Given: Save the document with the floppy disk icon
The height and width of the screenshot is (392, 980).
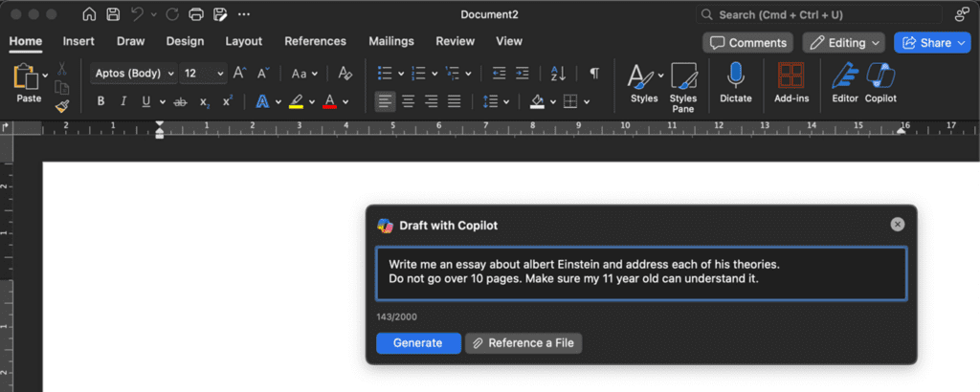Looking at the screenshot, I should pos(113,14).
